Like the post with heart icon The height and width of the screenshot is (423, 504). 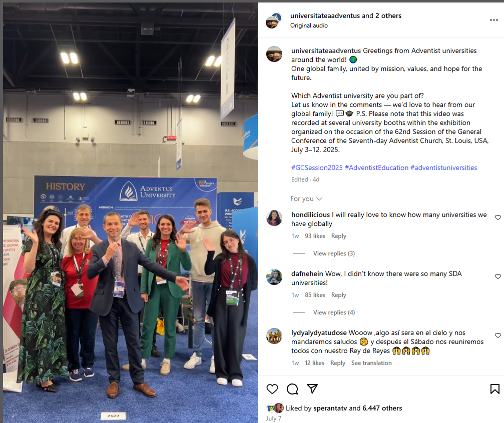[272, 389]
